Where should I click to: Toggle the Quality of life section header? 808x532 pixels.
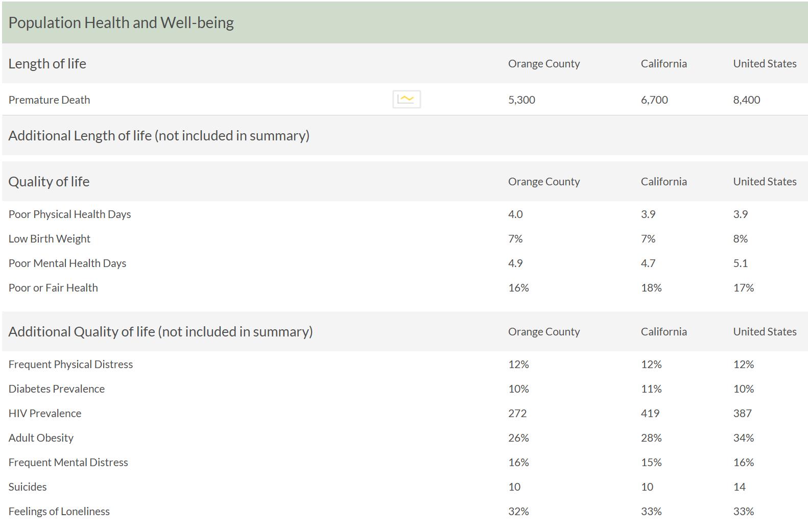pos(49,182)
